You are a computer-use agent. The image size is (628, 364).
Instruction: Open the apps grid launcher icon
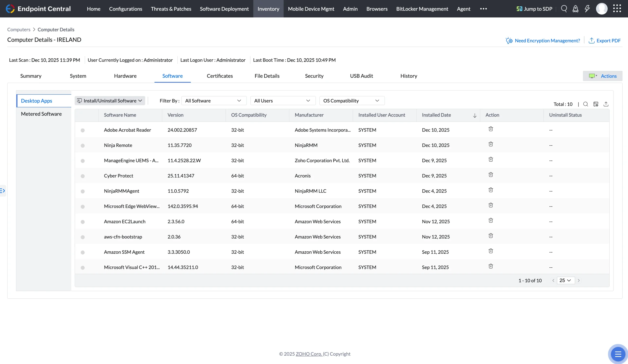tap(617, 9)
